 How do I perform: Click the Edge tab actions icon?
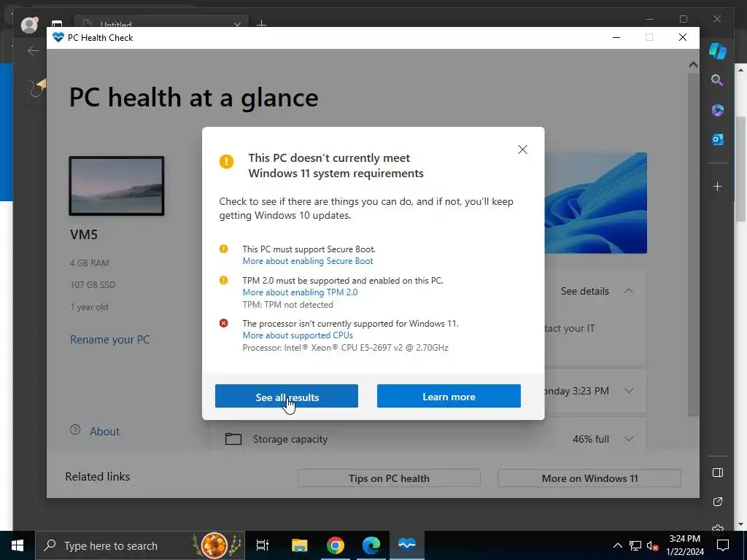[57, 24]
